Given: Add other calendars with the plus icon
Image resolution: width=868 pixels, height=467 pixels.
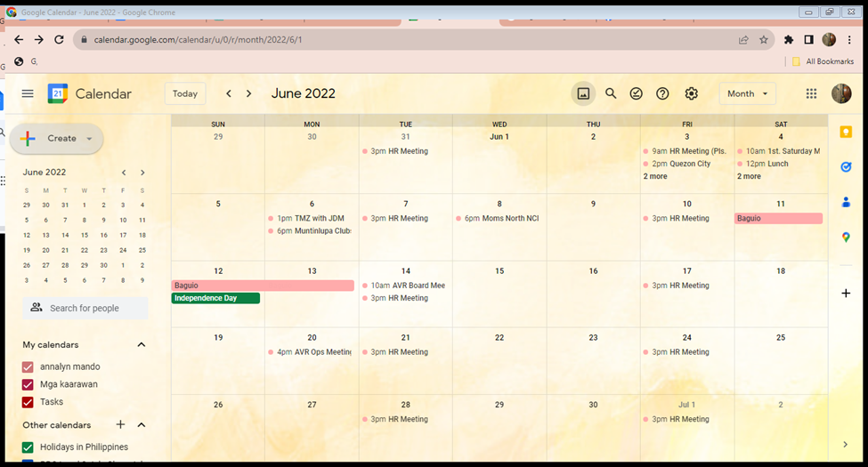Looking at the screenshot, I should coord(120,424).
